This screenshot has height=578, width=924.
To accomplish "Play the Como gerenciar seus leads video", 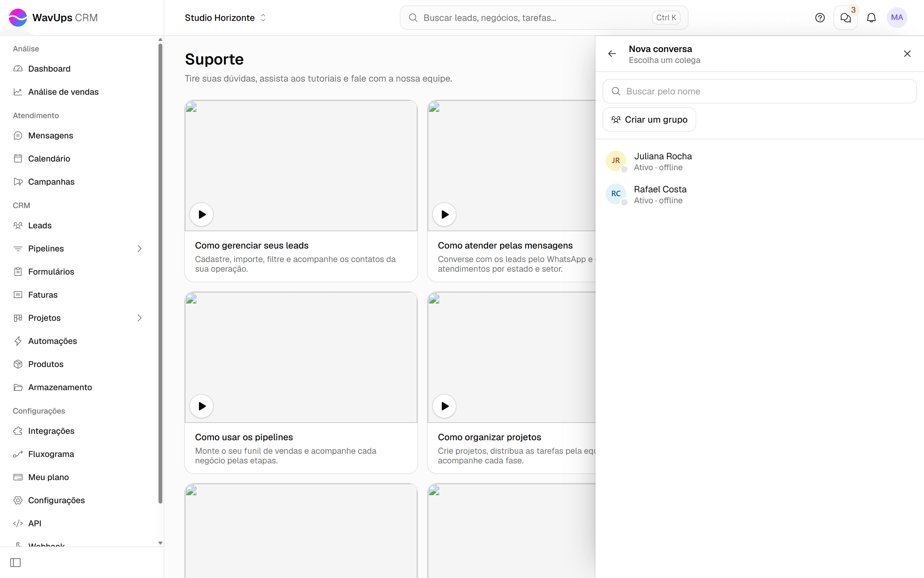I will click(201, 215).
